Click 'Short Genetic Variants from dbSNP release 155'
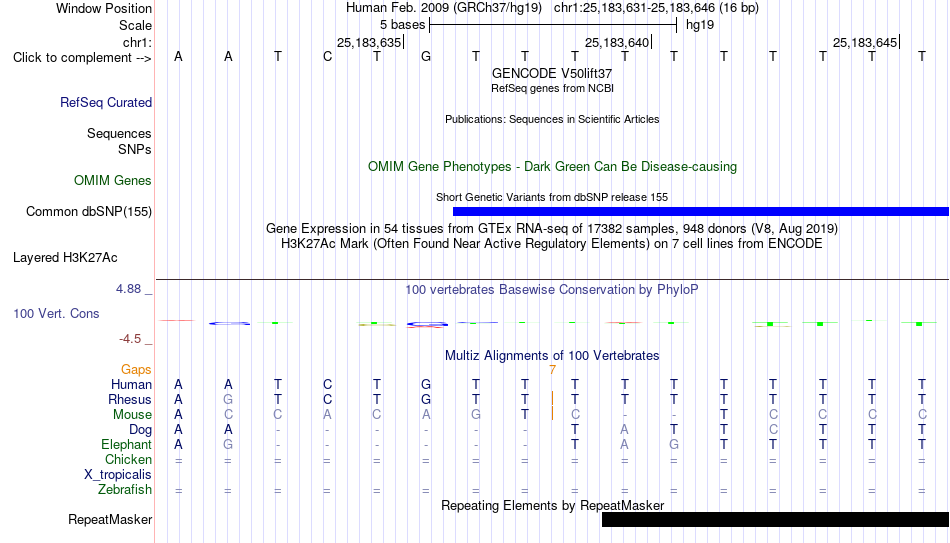Viewport: 950px width, 543px height. click(552, 197)
